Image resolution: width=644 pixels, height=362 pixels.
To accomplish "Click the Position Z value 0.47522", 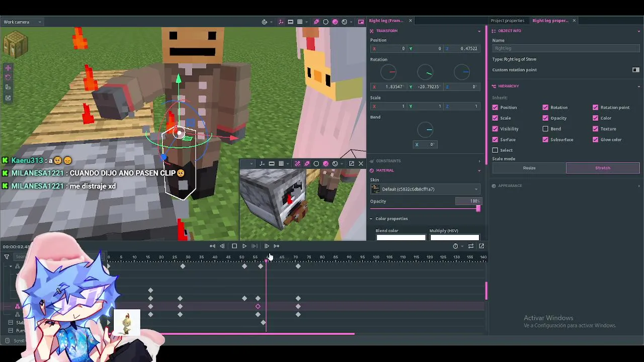I will pyautogui.click(x=462, y=49).
